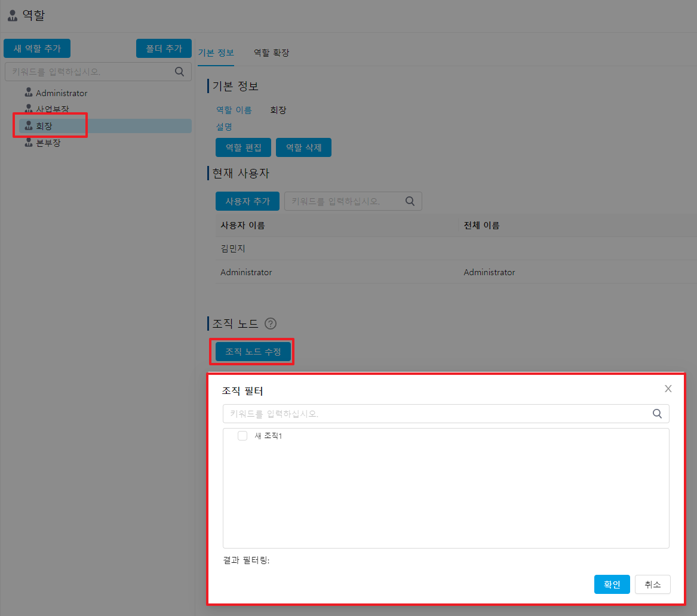Click the search icon in the role keyword field
The height and width of the screenshot is (616, 697).
(x=179, y=72)
